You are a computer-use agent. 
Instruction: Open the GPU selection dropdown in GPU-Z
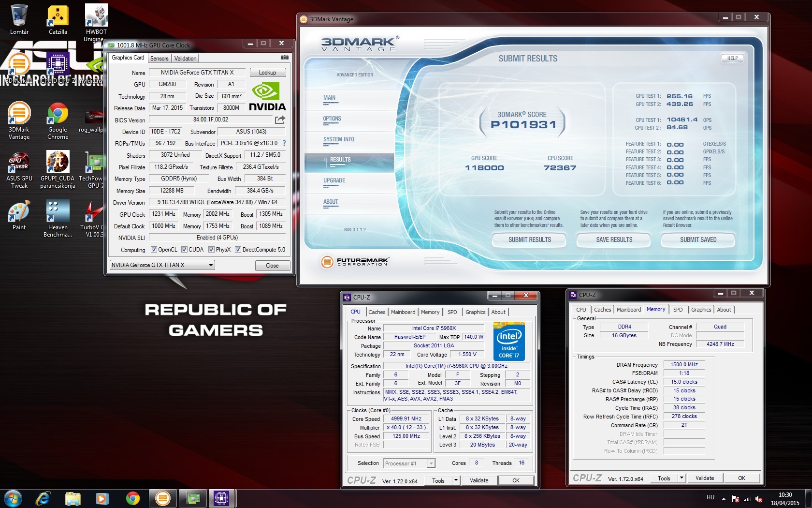click(x=162, y=265)
